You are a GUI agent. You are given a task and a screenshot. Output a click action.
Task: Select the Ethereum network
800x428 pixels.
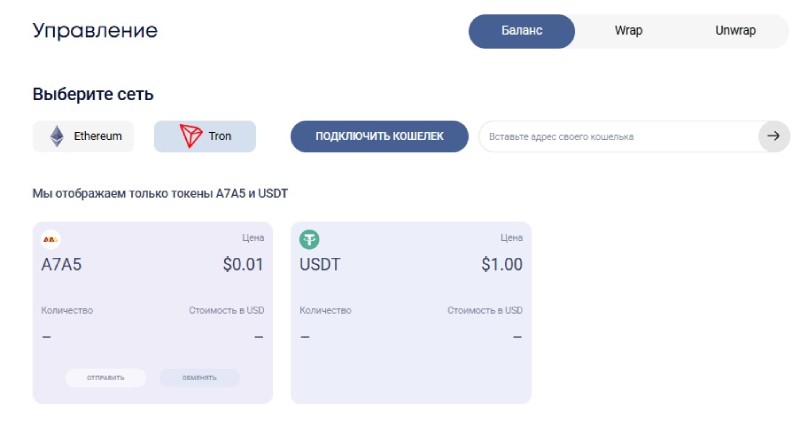click(x=84, y=136)
